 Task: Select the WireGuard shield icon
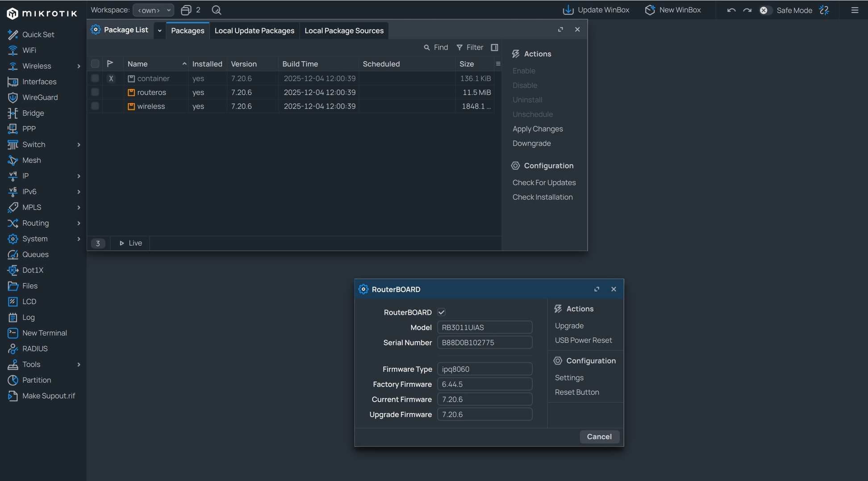pyautogui.click(x=13, y=97)
